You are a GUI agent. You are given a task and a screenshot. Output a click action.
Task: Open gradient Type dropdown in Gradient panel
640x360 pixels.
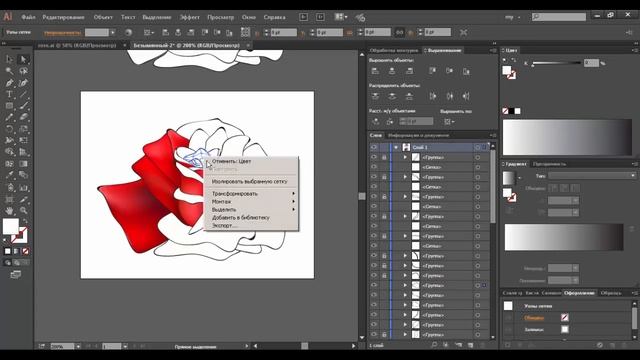592,176
